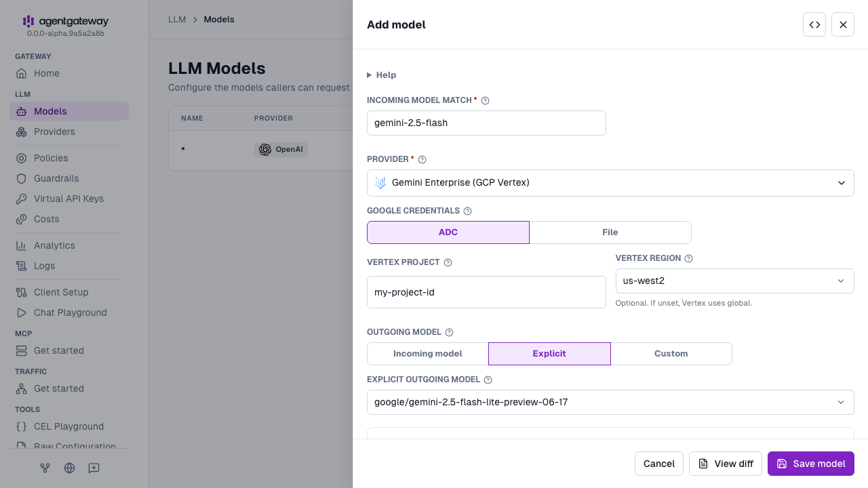The width and height of the screenshot is (868, 488).
Task: Open the Vertex Region dropdown
Action: click(x=734, y=281)
